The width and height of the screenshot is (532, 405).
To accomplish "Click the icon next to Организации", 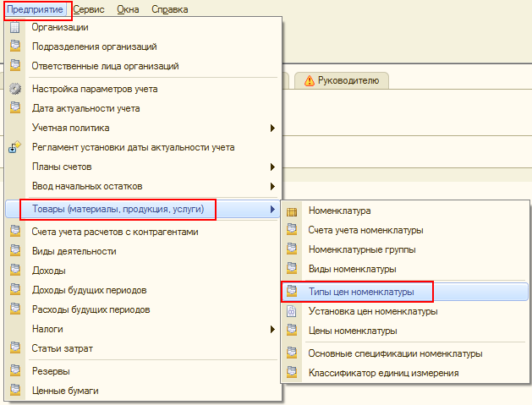I will 14,27.
